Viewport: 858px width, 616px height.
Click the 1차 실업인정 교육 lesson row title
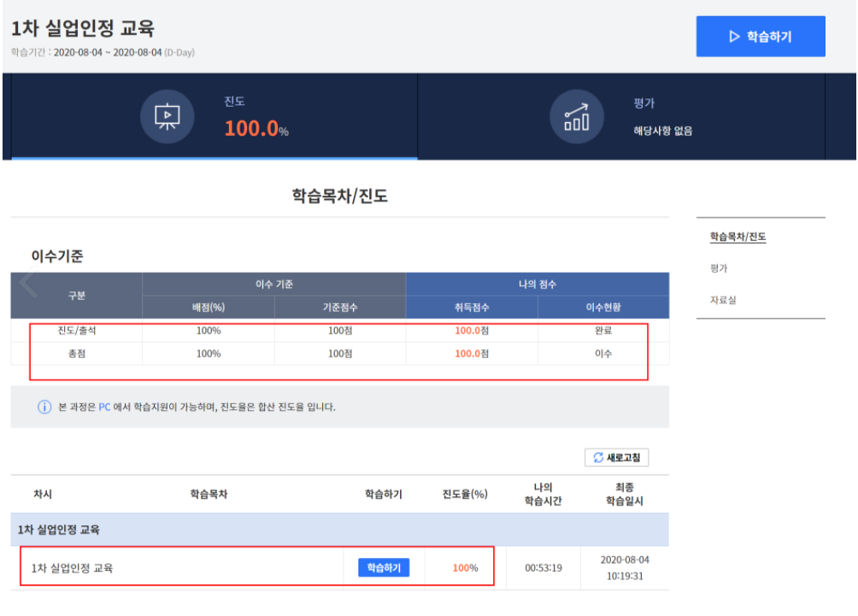click(x=72, y=568)
